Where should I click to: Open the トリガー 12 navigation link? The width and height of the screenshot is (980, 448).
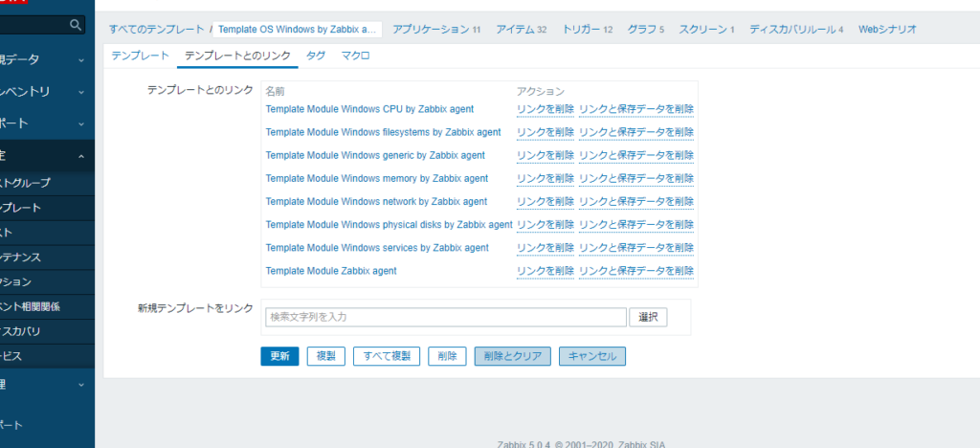tap(587, 30)
